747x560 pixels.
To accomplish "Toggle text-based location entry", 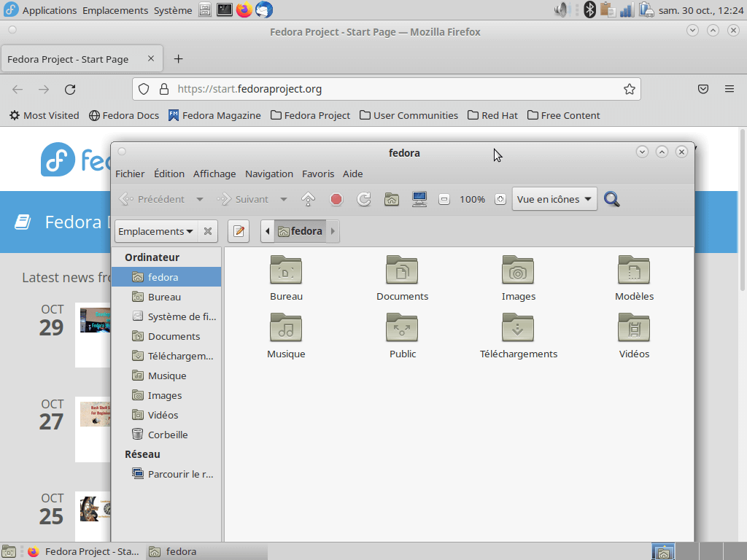I will (x=239, y=231).
